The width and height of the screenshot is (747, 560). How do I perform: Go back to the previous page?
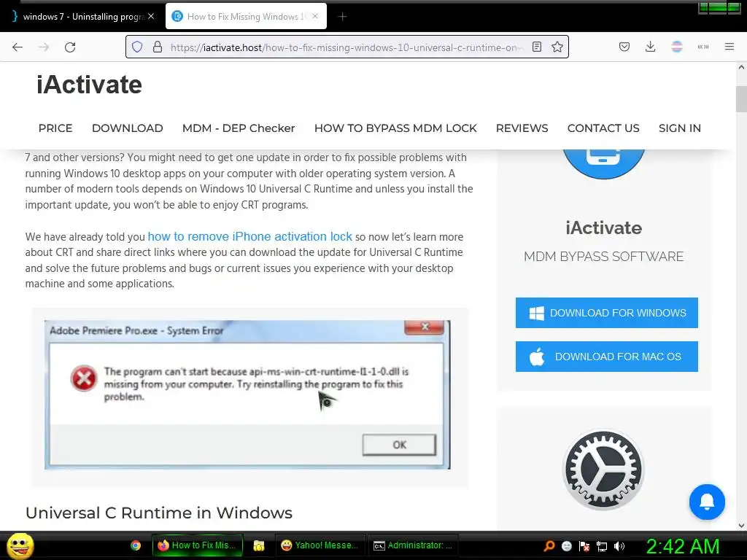pos(18,47)
